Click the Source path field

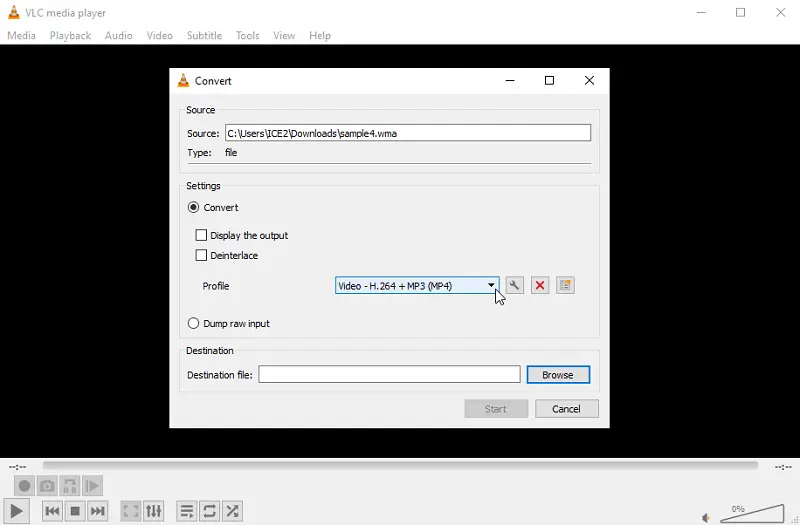click(x=408, y=133)
